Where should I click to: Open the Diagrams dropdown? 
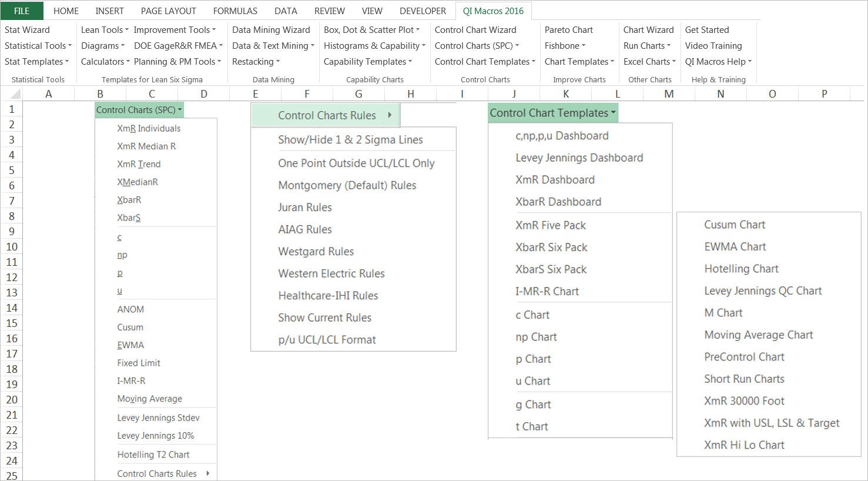[x=102, y=45]
